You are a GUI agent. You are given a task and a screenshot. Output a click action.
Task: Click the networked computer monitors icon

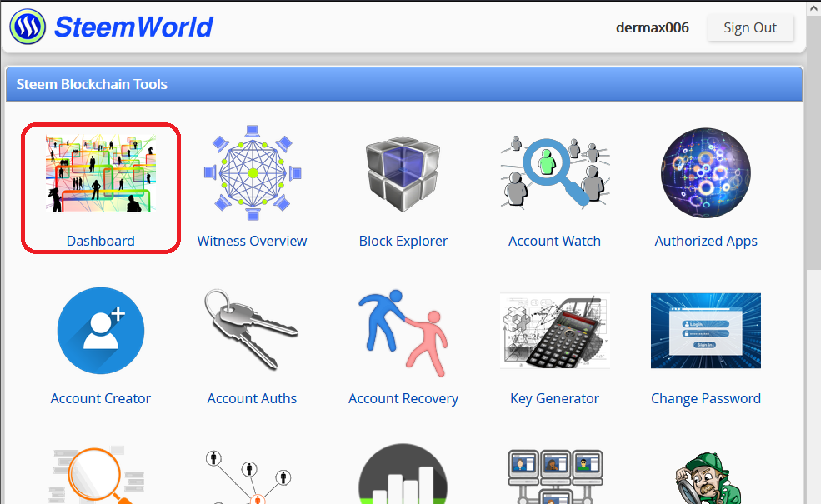click(x=556, y=477)
